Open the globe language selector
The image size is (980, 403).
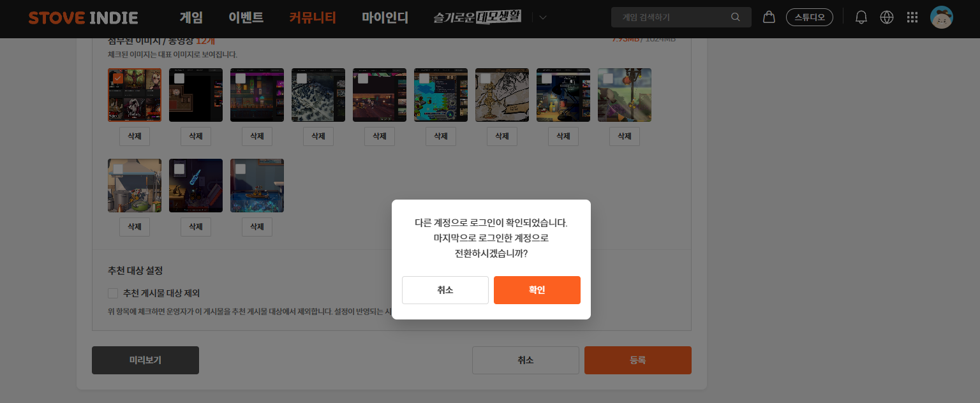point(887,17)
